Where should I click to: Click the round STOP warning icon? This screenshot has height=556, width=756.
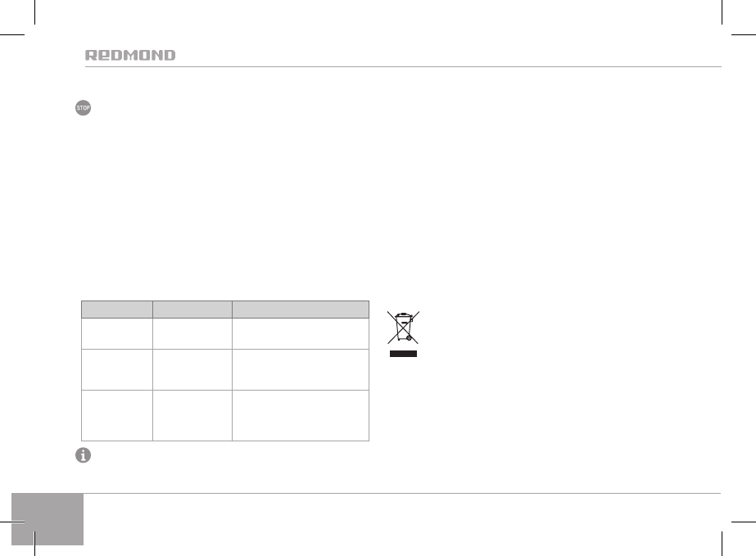[83, 108]
